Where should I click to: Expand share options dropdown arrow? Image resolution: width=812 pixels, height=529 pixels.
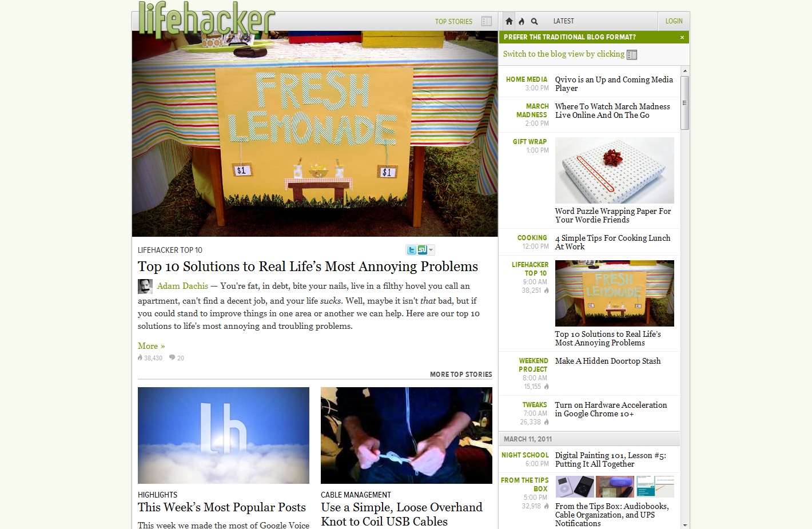tap(431, 250)
